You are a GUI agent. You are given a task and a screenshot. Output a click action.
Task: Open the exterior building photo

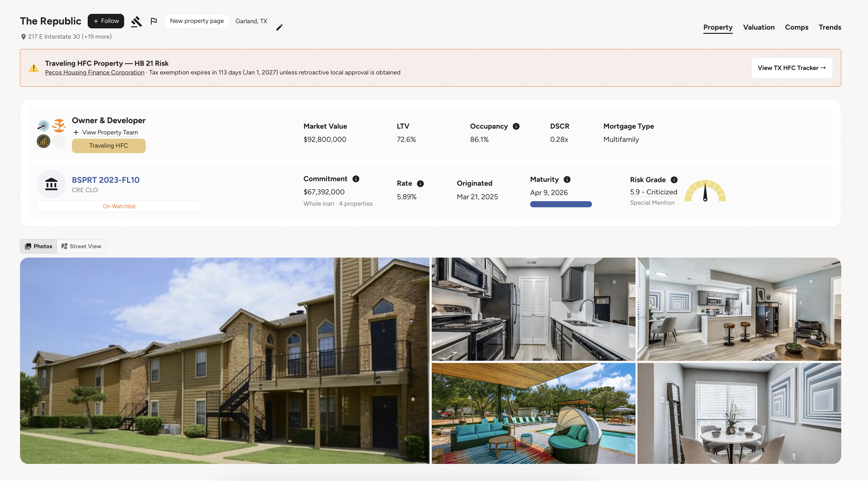click(x=224, y=361)
